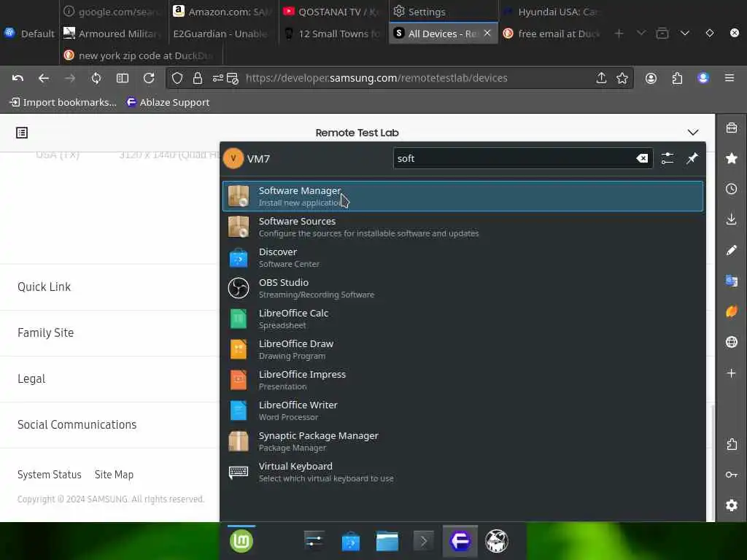The image size is (747, 560).
Task: Open sidebar downloads panel
Action: [x=732, y=219]
